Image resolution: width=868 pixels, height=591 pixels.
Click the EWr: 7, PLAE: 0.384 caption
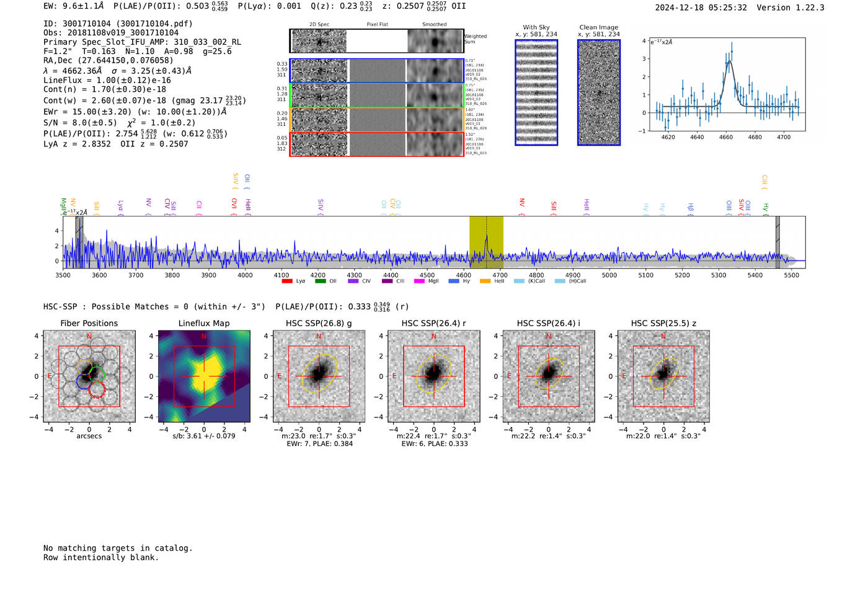[x=319, y=444]
